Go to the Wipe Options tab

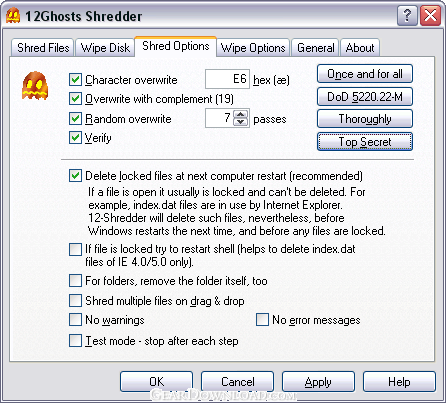tap(253, 48)
